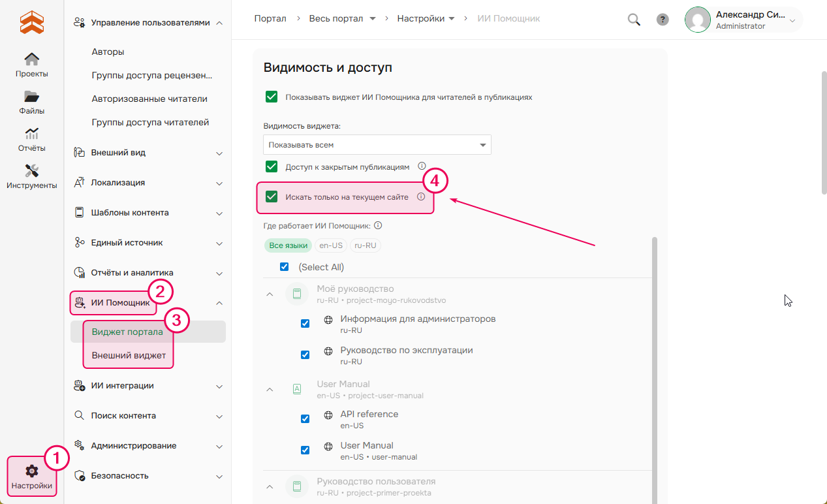Click the user avatar picture

[x=698, y=20]
